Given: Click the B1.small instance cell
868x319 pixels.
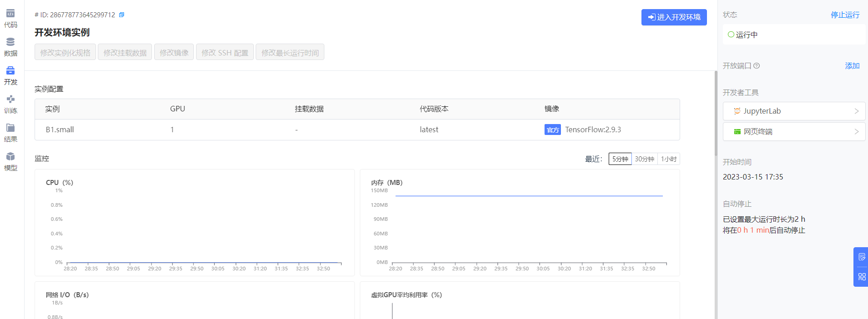Looking at the screenshot, I should click(60, 130).
